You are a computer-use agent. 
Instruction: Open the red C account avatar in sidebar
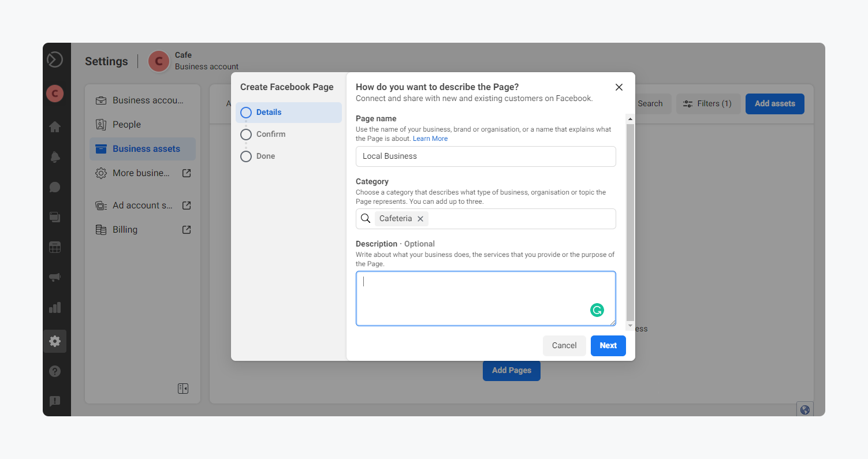55,93
